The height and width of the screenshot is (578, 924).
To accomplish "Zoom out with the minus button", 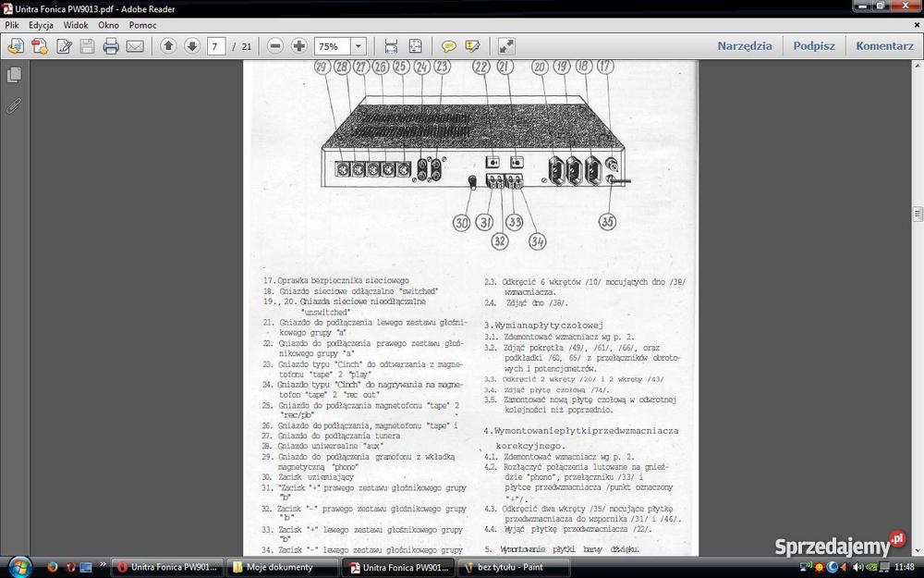I will [x=275, y=46].
